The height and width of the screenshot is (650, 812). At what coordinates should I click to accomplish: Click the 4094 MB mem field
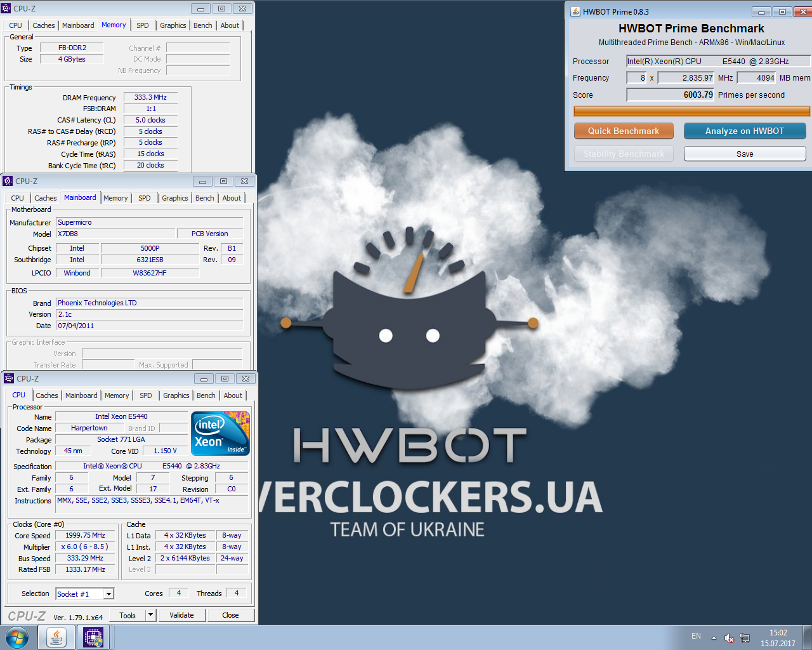coord(757,77)
